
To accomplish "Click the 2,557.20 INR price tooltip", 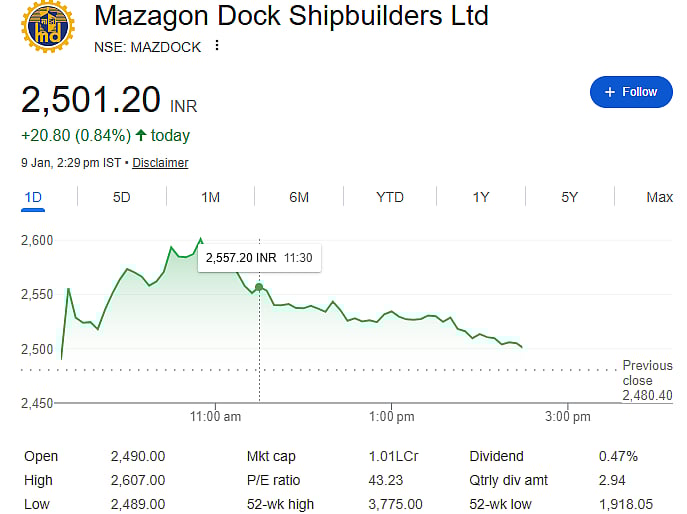I will [x=259, y=258].
